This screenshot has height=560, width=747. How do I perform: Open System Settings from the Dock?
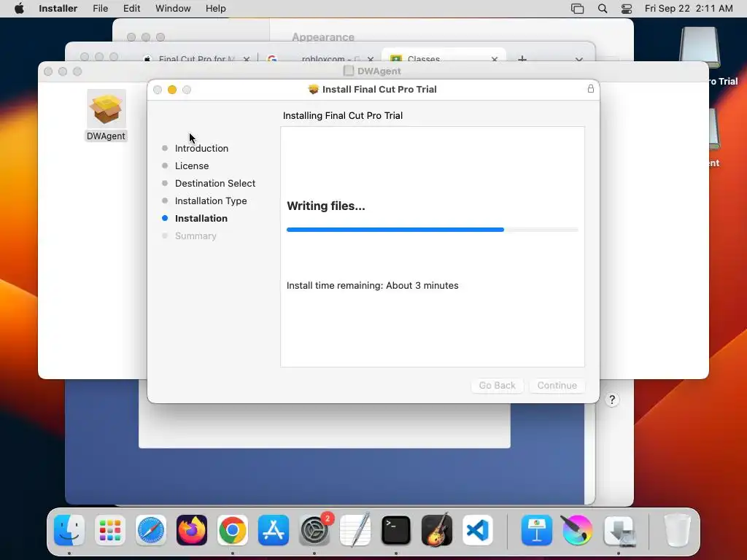click(x=314, y=530)
